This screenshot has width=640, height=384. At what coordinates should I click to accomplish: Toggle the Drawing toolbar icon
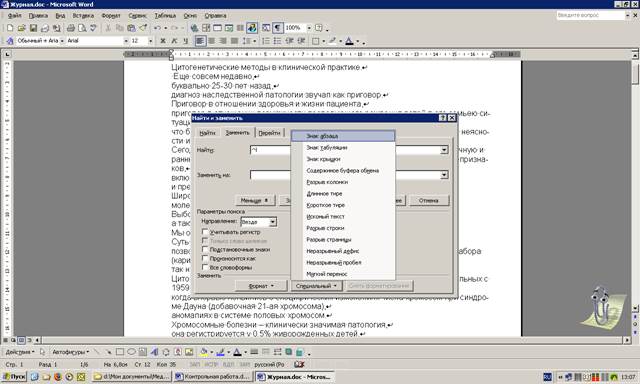pyautogui.click(x=252, y=28)
